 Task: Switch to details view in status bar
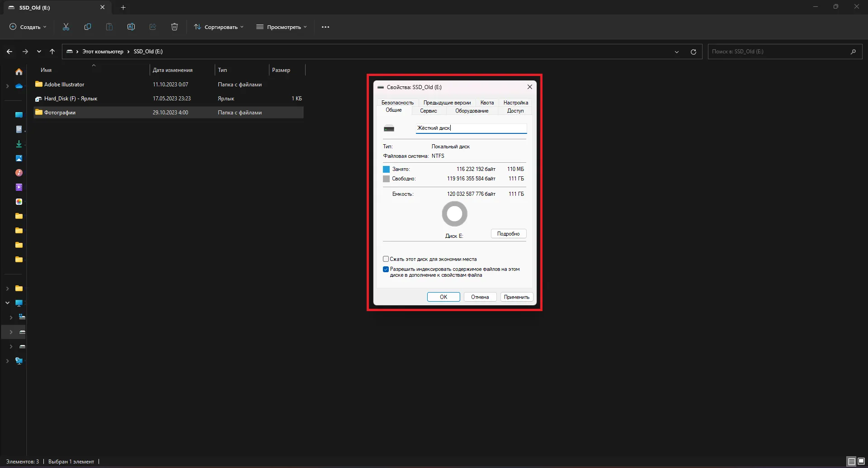click(851, 462)
